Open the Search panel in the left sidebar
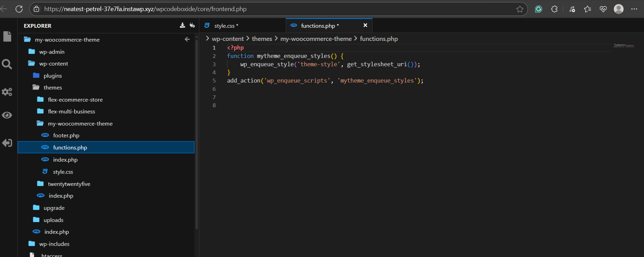The width and height of the screenshot is (644, 257). pyautogui.click(x=7, y=64)
